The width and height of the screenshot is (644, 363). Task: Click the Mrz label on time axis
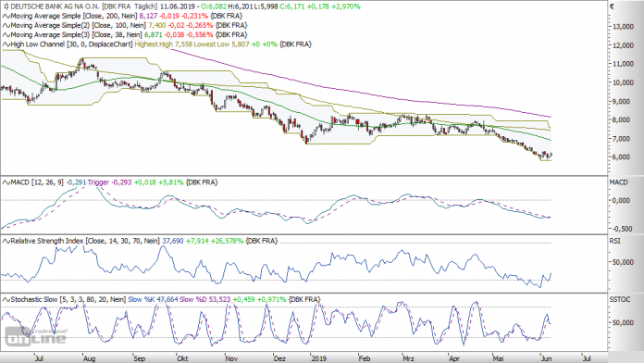[x=408, y=358]
